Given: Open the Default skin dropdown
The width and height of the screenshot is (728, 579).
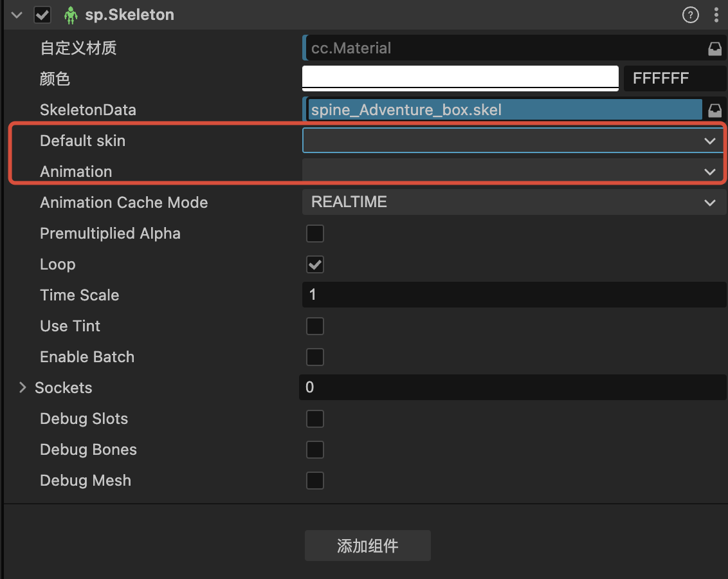Looking at the screenshot, I should pos(514,141).
